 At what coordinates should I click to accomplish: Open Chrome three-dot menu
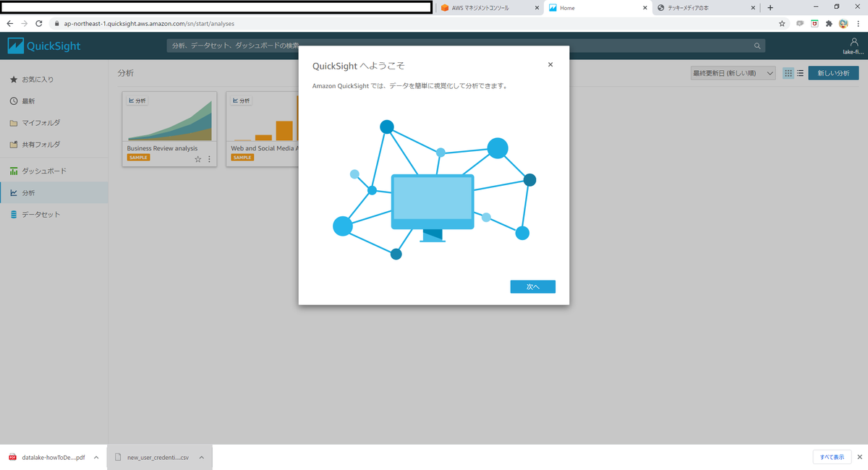[x=858, y=23]
